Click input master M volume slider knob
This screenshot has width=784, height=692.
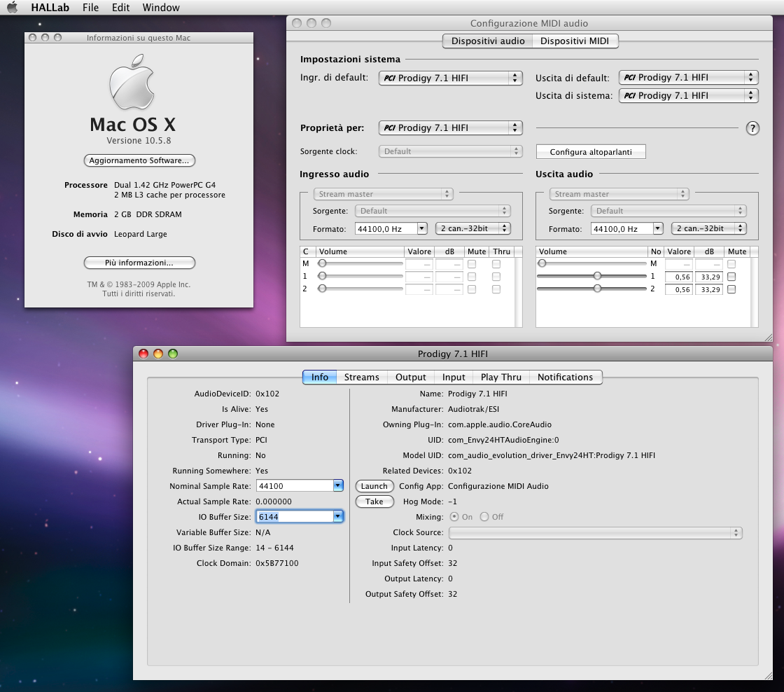coord(323,263)
